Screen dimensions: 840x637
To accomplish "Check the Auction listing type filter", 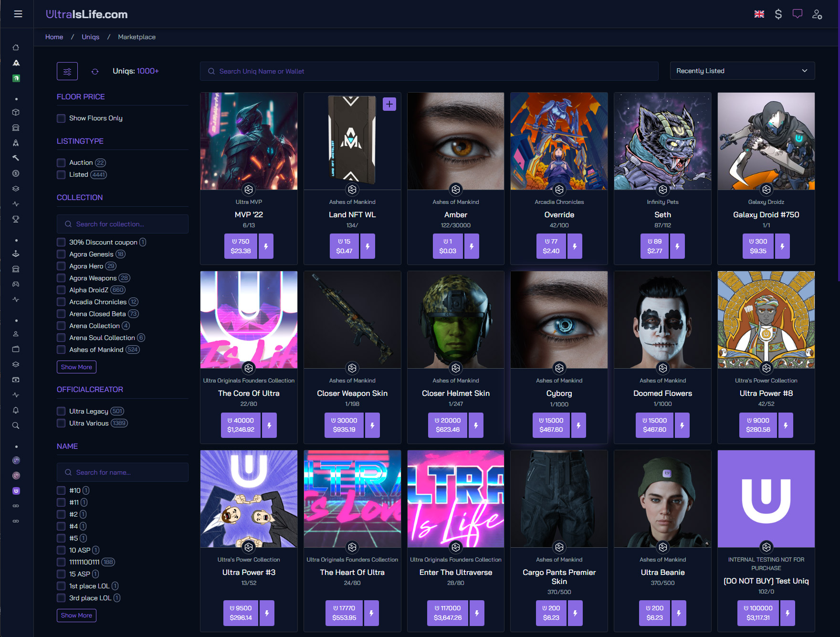I will [61, 162].
